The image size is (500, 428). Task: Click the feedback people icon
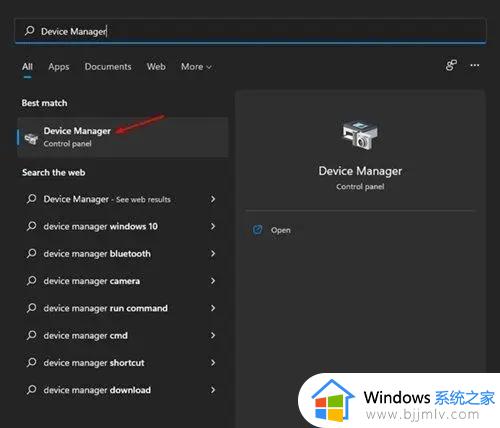tap(451, 65)
